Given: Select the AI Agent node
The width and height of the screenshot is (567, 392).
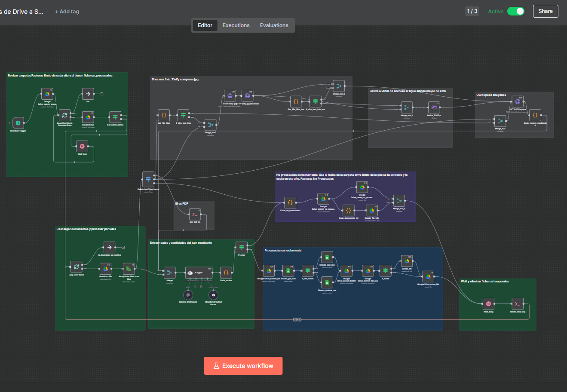Looking at the screenshot, I should (x=199, y=273).
